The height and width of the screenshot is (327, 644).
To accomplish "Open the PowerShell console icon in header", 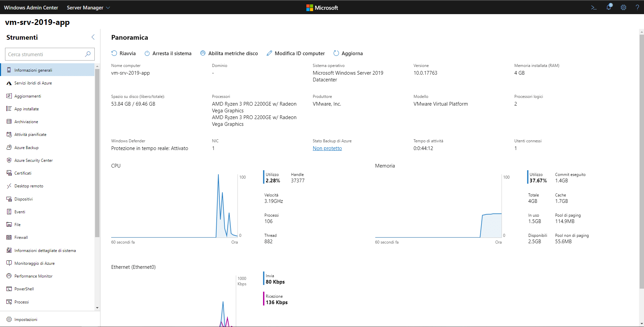I will click(x=594, y=7).
